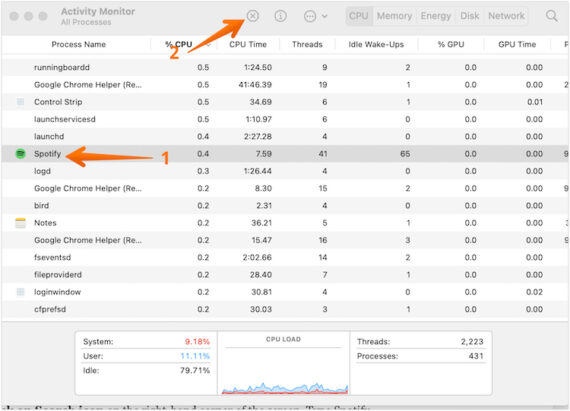This screenshot has height=411, width=570.
Task: Select Google Chrome Helper with CPU time 15.47
Action: 88,240
